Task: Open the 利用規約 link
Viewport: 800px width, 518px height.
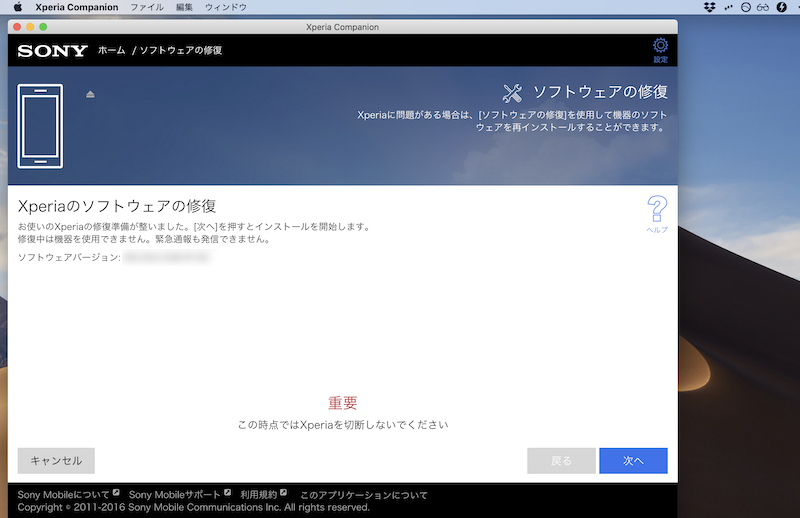Action: [x=258, y=495]
